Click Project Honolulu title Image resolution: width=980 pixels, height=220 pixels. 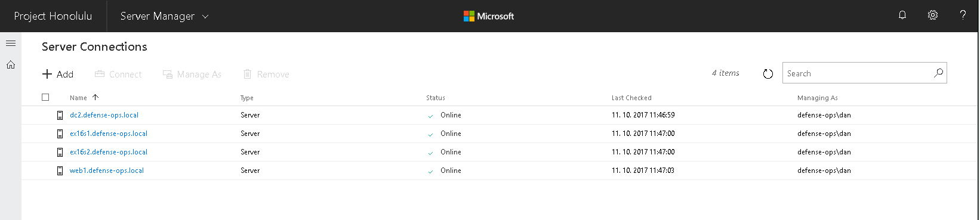click(x=53, y=16)
